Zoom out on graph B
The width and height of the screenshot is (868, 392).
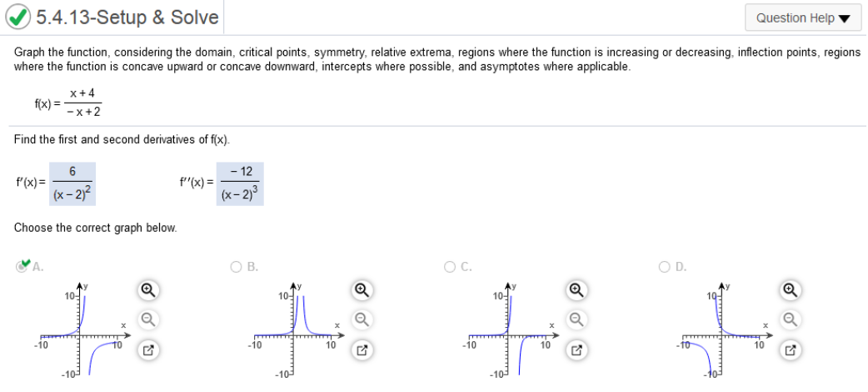[362, 319]
